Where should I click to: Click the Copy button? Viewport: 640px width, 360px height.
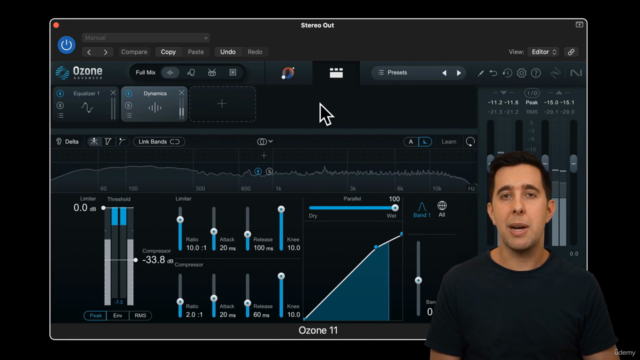(x=168, y=52)
